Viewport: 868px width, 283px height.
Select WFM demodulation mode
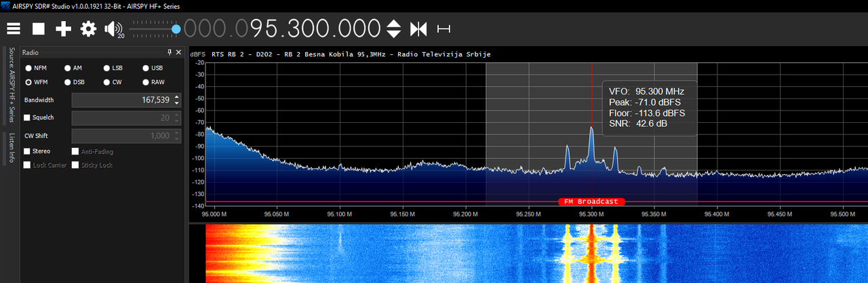[x=28, y=82]
